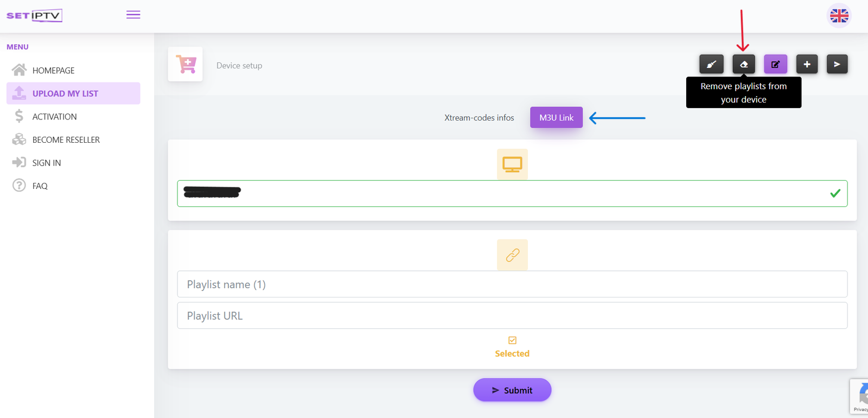Toggle the hamburger sidebar menu
This screenshot has height=418, width=868.
pos(133,15)
